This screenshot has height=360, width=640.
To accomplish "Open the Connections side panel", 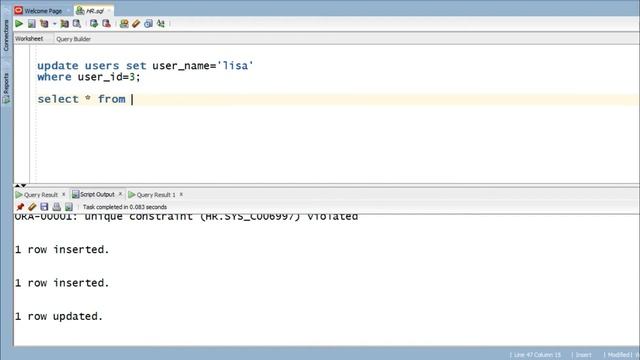I will tap(6, 35).
